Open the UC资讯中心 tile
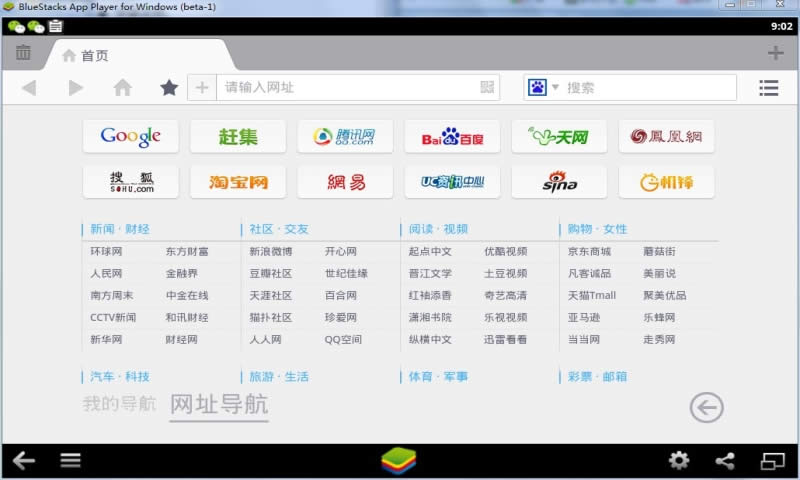This screenshot has width=800, height=480. (x=452, y=182)
